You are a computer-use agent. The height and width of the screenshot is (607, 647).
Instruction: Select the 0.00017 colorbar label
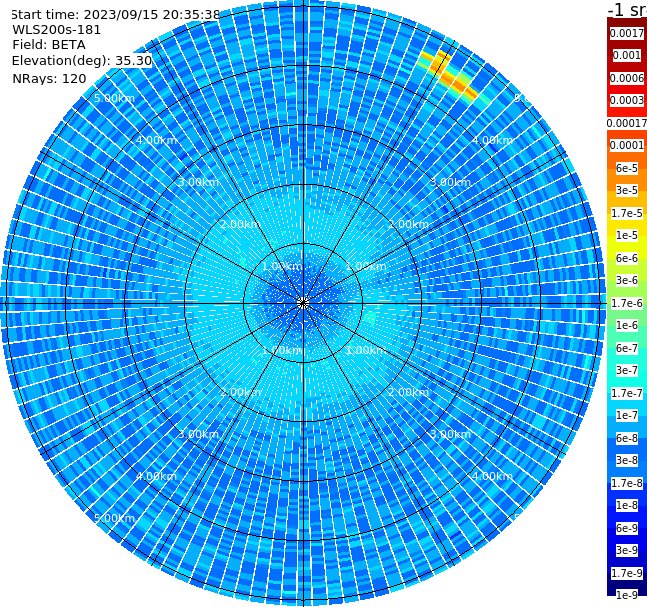(x=627, y=123)
